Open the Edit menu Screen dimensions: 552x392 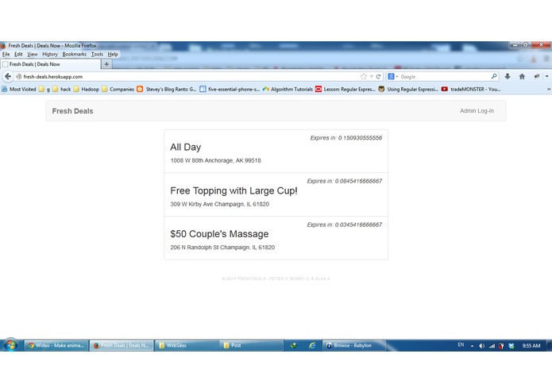point(18,54)
